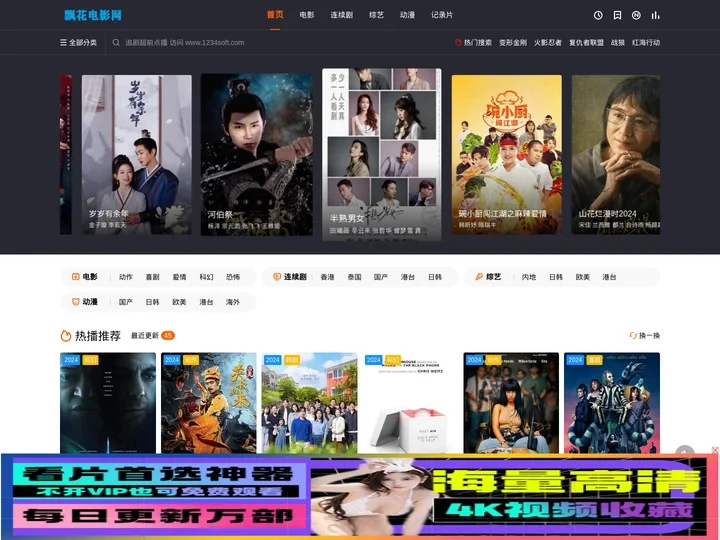Open the ranking bar chart icon
The image size is (720, 540).
pos(655,15)
